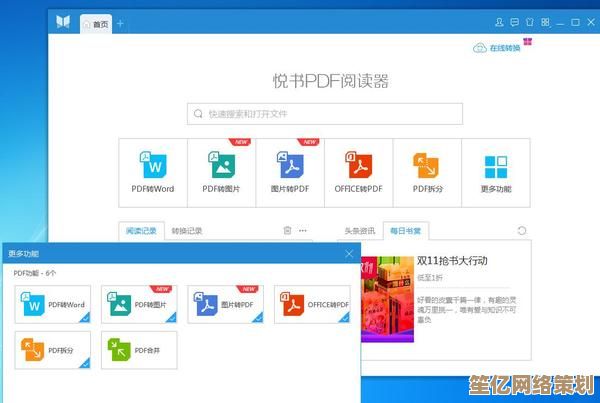
Task: Open the PDF转图片 tool in main window
Action: coord(221,173)
